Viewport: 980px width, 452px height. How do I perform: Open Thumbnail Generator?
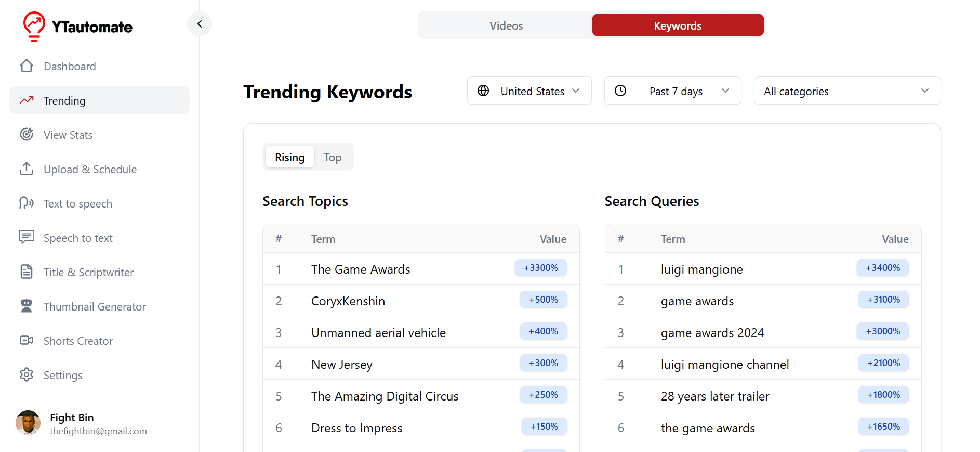point(99,306)
